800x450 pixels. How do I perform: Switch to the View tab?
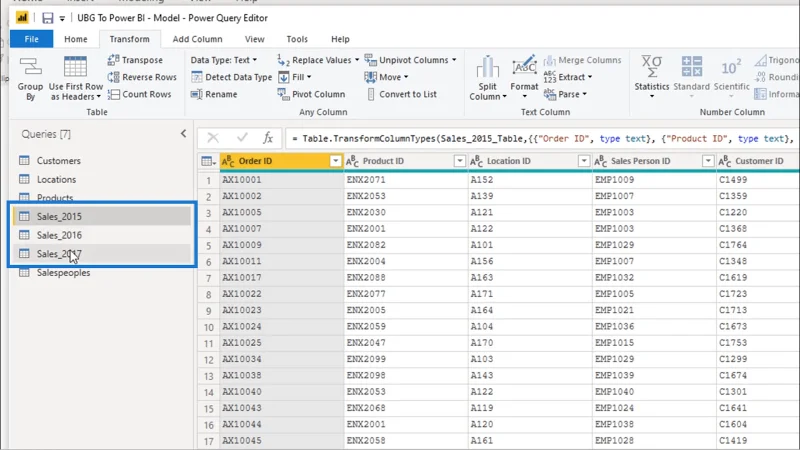(255, 39)
